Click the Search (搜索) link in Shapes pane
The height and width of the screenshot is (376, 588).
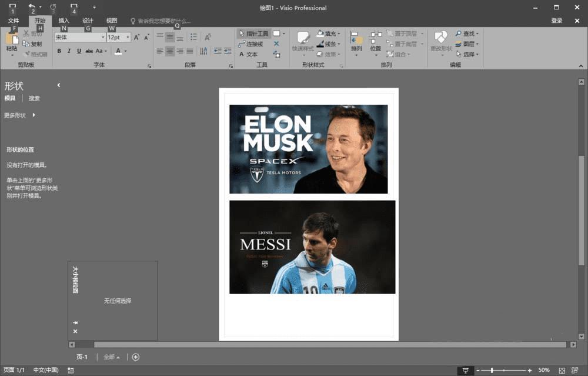click(34, 98)
